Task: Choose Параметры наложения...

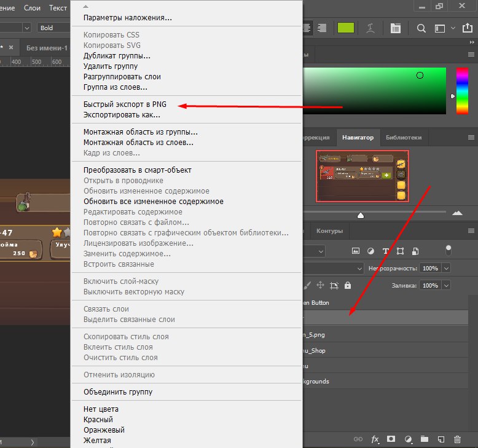Action: (x=127, y=18)
